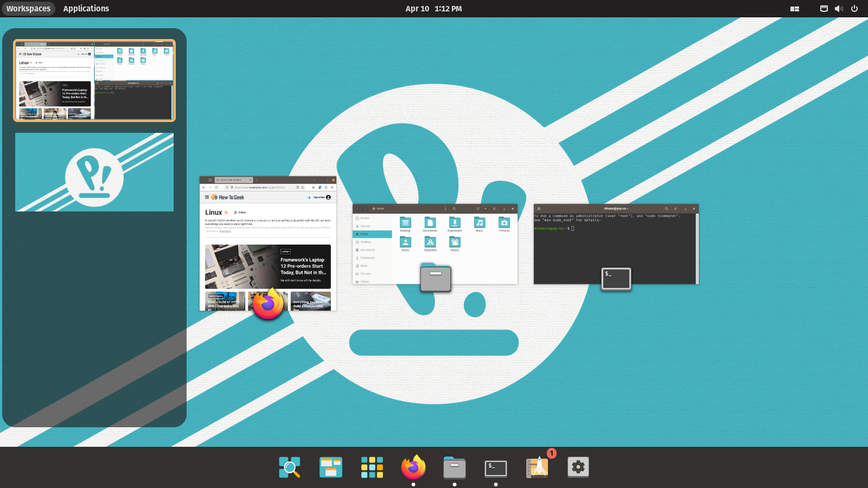Click the network icon in the system tray
The height and width of the screenshot is (488, 868).
coord(824,8)
